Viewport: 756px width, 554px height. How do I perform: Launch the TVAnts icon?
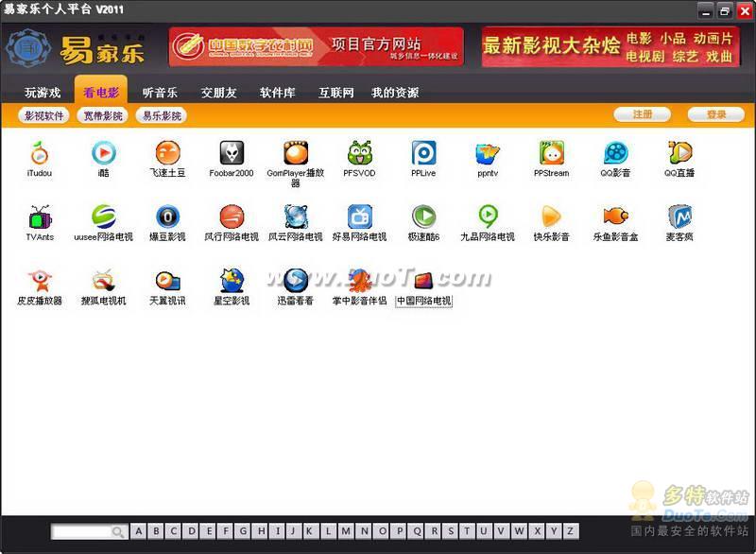[40, 217]
